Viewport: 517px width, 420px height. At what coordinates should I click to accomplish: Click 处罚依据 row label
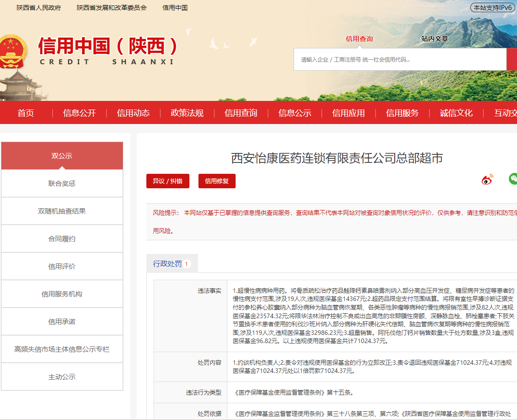pyautogui.click(x=209, y=414)
